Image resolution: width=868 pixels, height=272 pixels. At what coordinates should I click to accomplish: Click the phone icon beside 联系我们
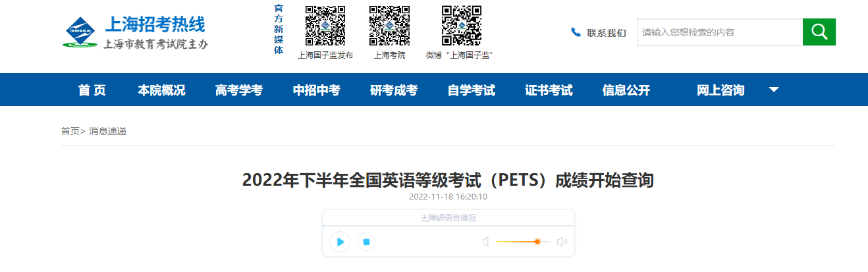pyautogui.click(x=576, y=32)
